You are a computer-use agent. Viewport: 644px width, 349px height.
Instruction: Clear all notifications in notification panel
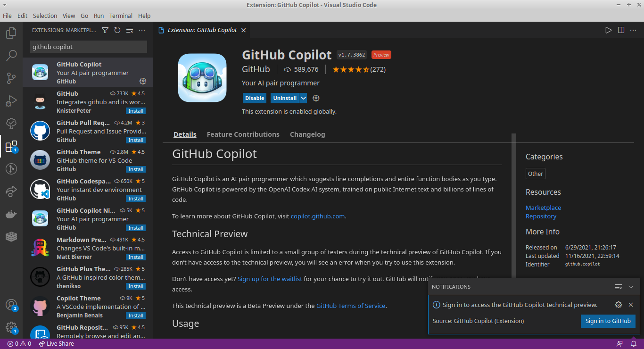[x=619, y=287]
